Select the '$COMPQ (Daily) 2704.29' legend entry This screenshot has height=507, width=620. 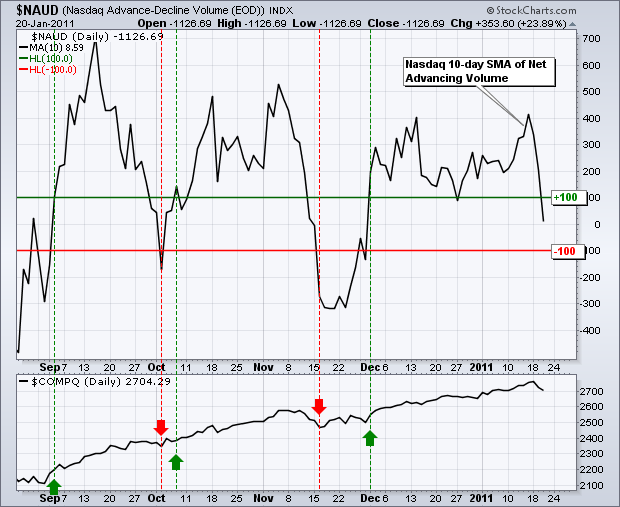pyautogui.click(x=95, y=382)
